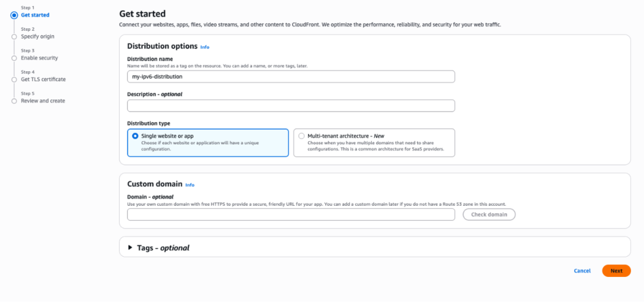Open Info link beside Custom domain
Viewport: 644px width, 304px height.
click(190, 184)
